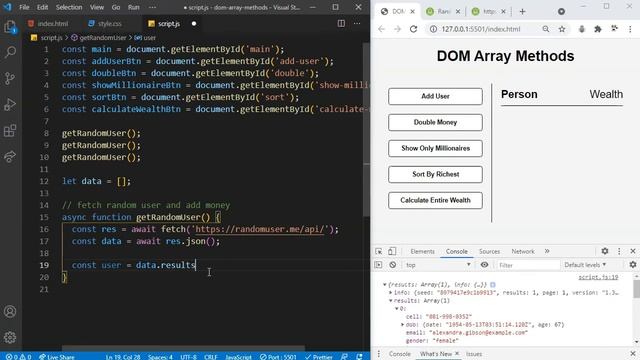Open DevTools settings gear
640x360 pixels.
point(605,251)
